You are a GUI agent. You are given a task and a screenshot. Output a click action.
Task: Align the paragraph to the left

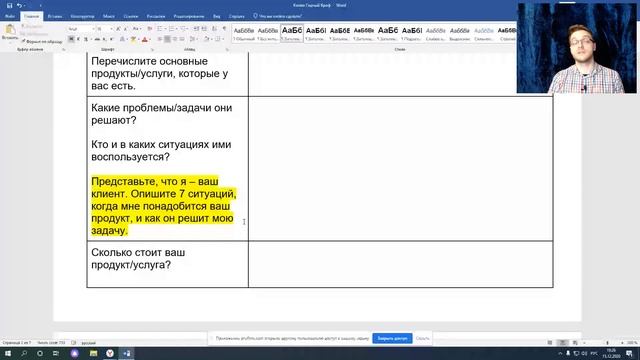(160, 39)
